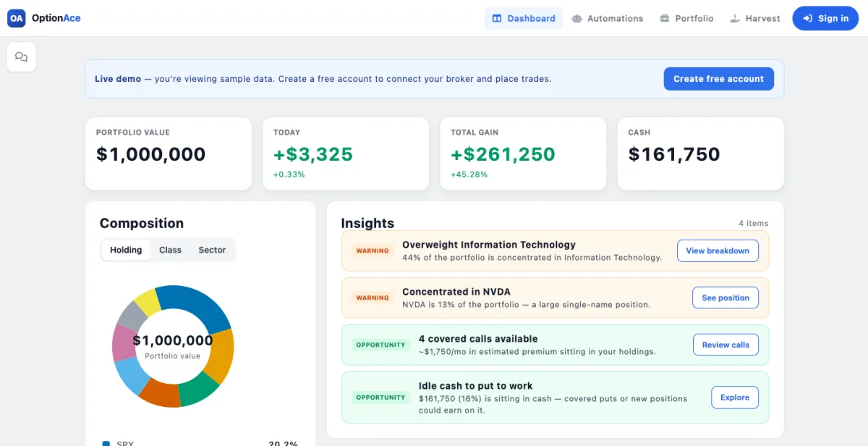Select the yellow donut chart segment
The image size is (868, 446).
click(x=148, y=300)
